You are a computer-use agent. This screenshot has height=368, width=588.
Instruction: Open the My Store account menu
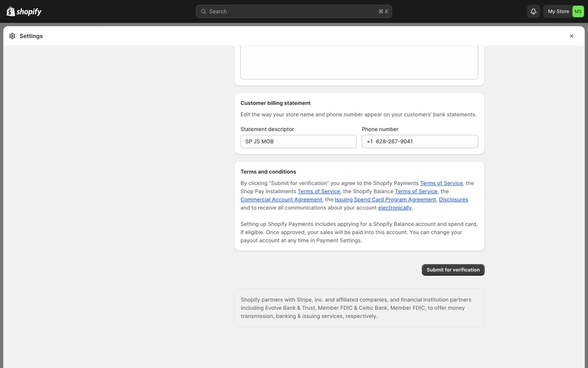coord(558,11)
